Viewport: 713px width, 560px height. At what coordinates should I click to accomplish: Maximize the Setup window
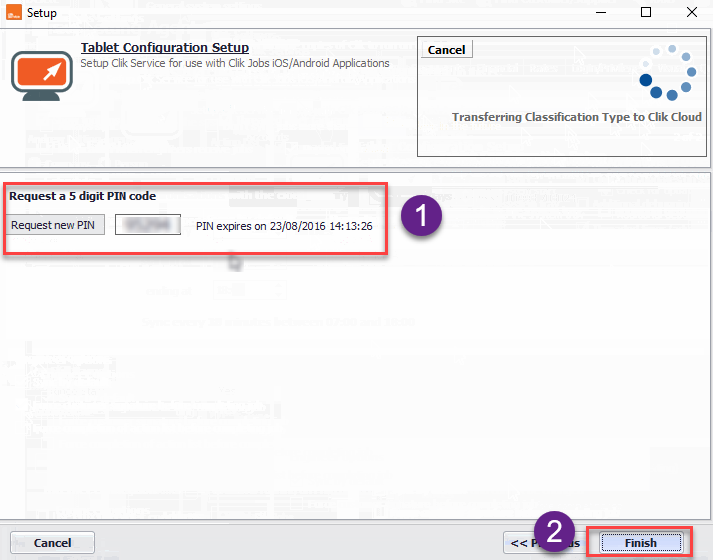pos(646,12)
